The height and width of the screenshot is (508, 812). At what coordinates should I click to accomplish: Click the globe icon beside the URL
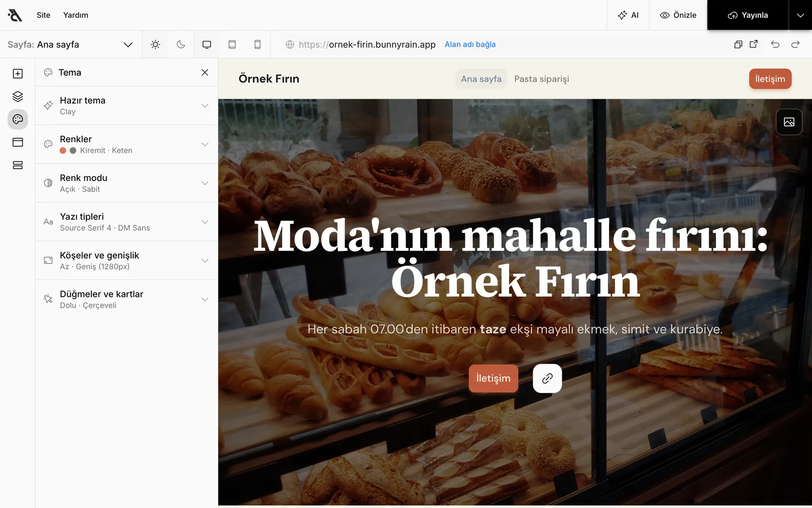pos(290,45)
